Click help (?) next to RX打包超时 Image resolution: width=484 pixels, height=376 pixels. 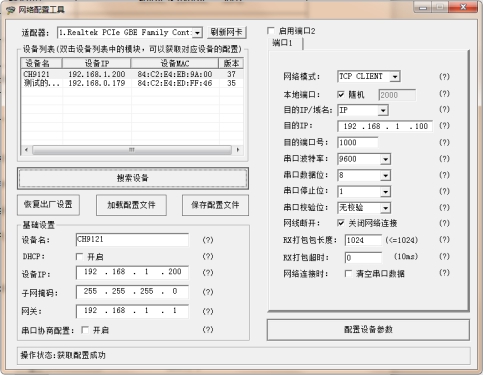pos(444,257)
